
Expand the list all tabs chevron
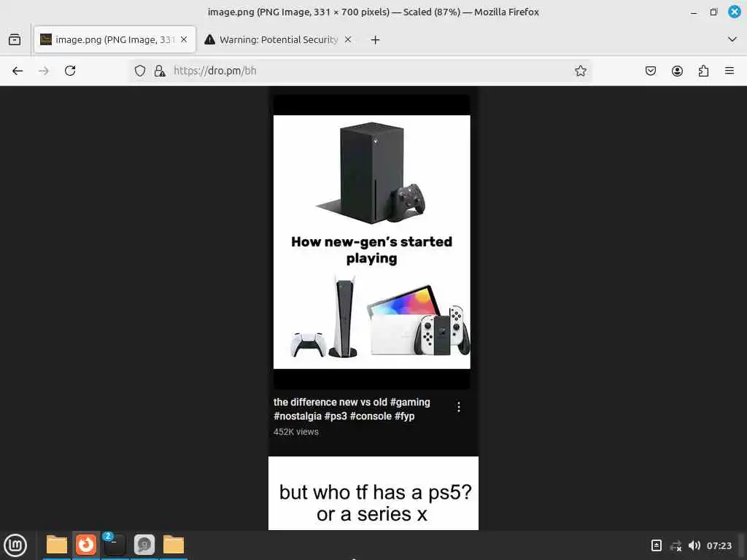(x=732, y=39)
